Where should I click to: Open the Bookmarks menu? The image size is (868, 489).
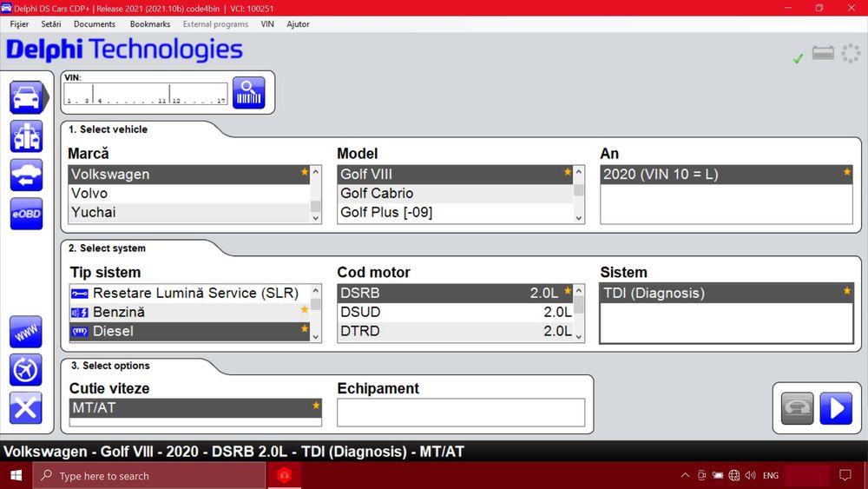(150, 24)
